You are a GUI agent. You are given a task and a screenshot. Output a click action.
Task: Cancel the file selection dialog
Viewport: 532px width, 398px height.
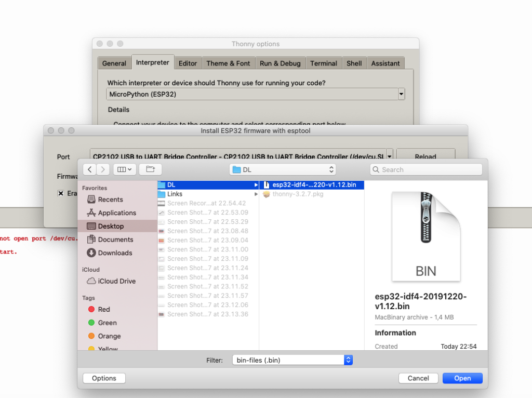point(418,378)
